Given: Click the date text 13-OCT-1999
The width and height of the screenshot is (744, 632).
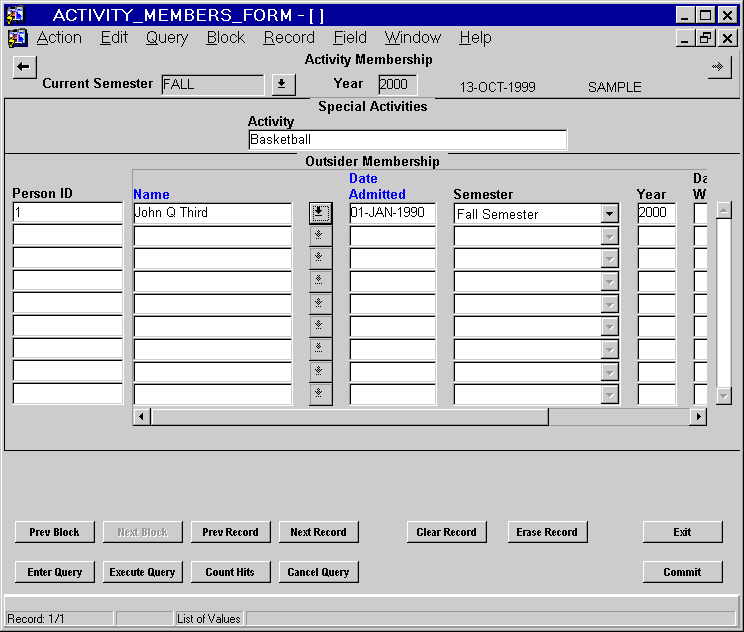Looking at the screenshot, I should click(497, 87).
